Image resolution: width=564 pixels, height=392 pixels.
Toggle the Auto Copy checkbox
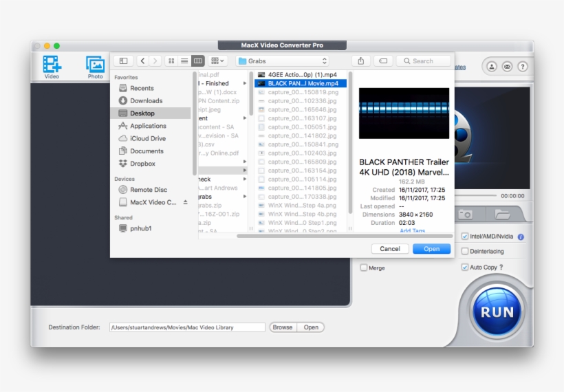point(465,268)
